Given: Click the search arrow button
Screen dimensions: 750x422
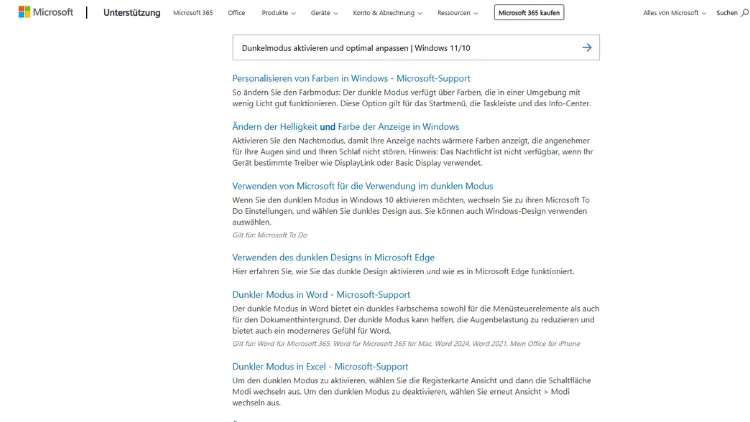Looking at the screenshot, I should click(x=587, y=47).
